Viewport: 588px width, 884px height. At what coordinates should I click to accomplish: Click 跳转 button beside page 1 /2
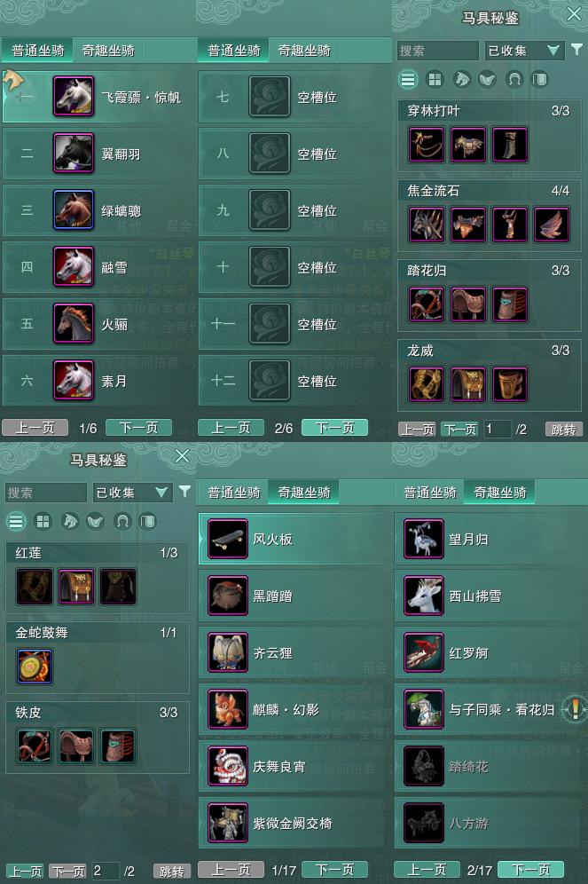point(563,430)
